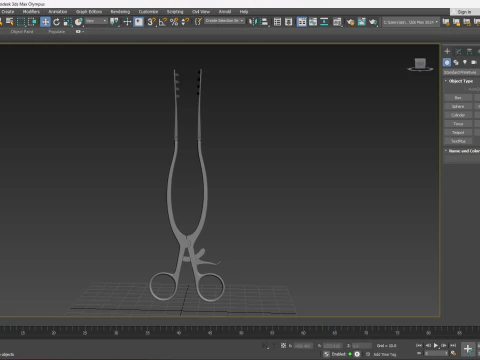This screenshot has height=360, width=480.
Task: Open the Hierarchy tab in command panel
Action: 469,51
